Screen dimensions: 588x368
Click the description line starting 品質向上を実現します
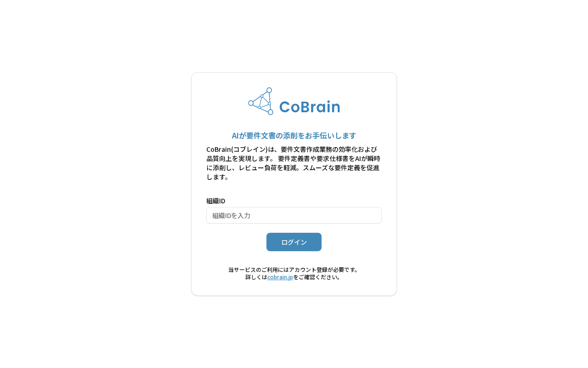point(293,158)
